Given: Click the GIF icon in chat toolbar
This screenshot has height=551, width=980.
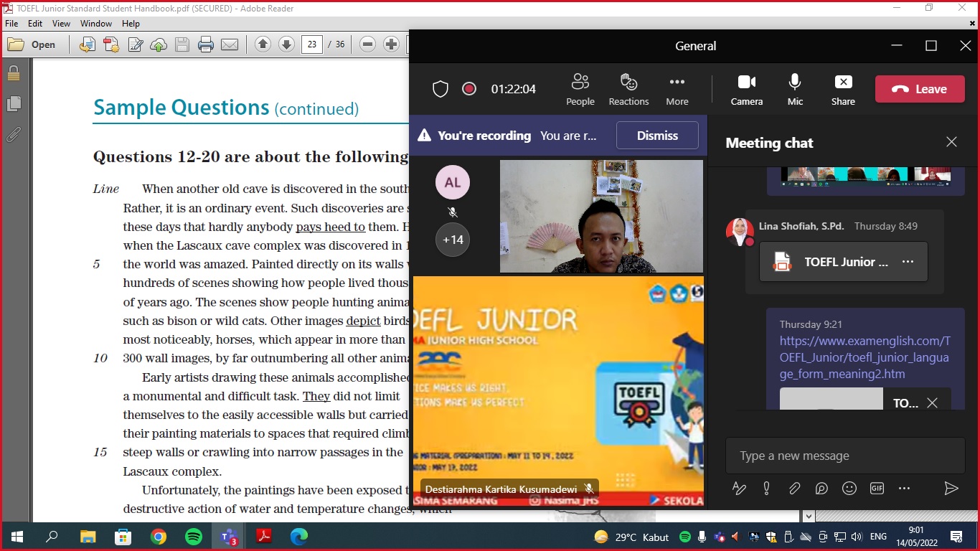Looking at the screenshot, I should [877, 489].
